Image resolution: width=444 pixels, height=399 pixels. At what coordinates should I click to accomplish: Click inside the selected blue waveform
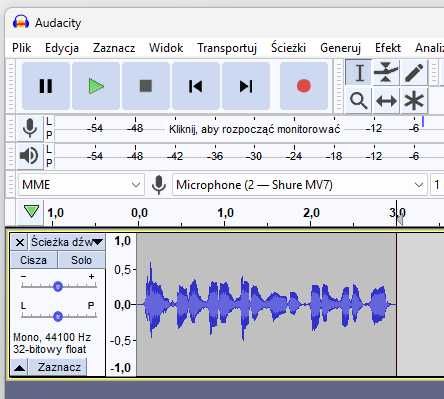tap(267, 304)
